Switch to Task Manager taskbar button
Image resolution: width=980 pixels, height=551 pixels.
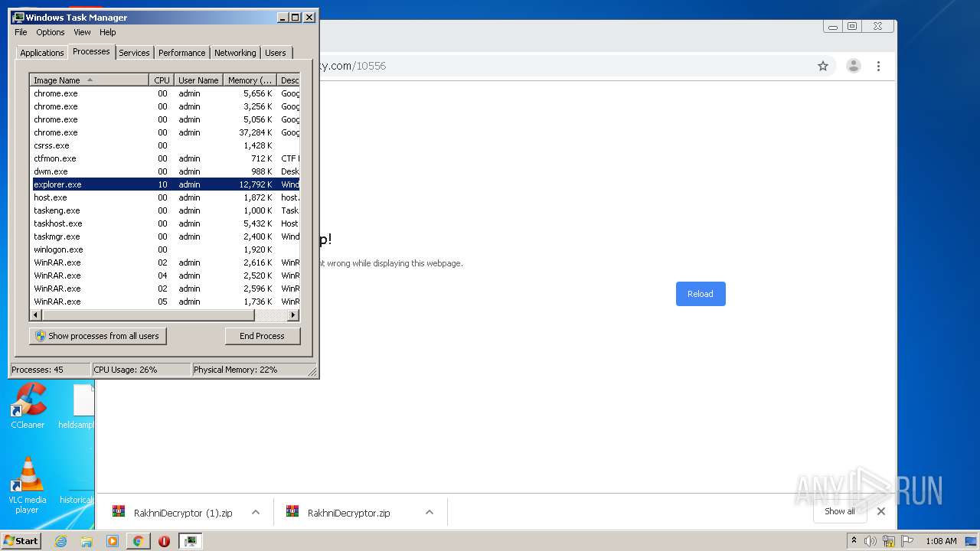191,541
